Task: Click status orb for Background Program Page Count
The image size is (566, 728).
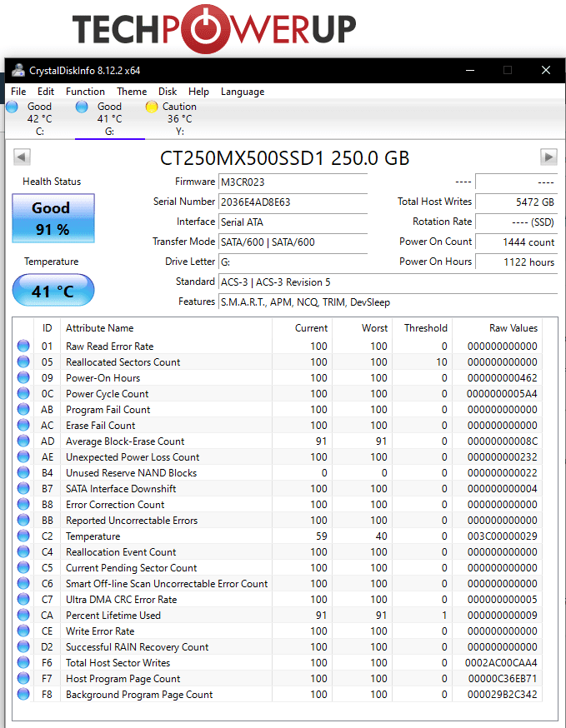Action: (23, 694)
